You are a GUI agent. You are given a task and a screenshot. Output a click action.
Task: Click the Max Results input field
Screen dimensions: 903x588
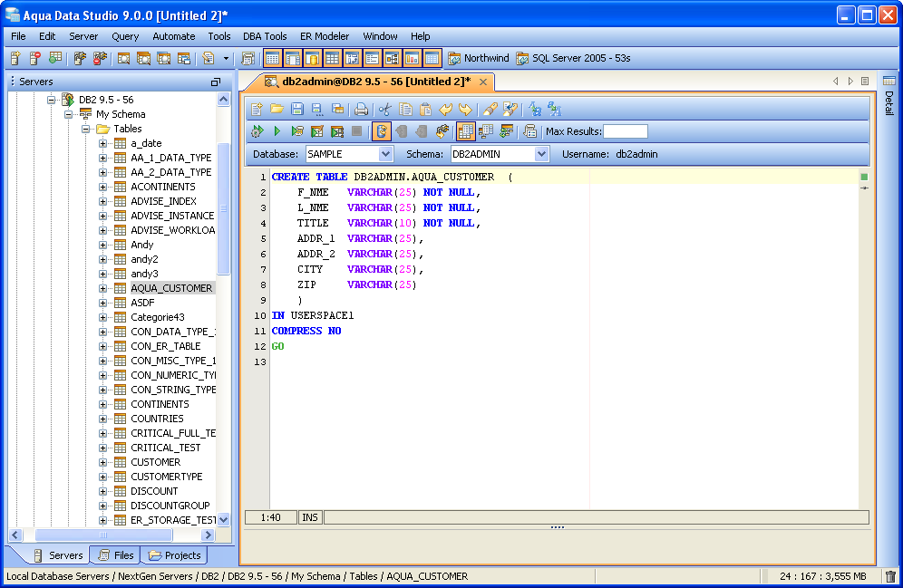click(x=625, y=131)
